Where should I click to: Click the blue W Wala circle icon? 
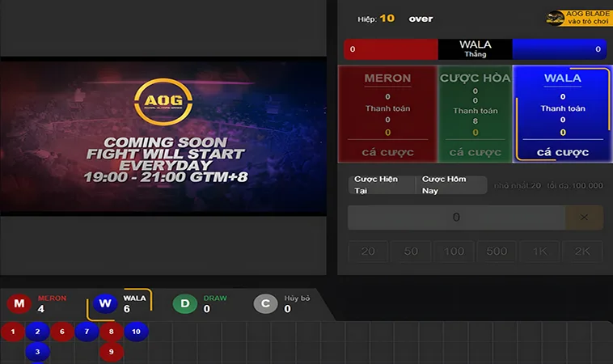point(104,304)
